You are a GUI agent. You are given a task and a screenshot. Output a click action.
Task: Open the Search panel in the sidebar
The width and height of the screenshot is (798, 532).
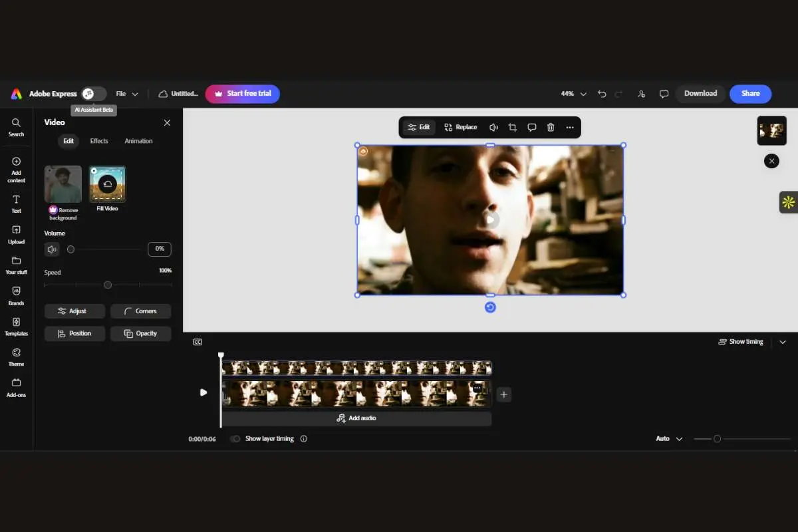pos(16,126)
